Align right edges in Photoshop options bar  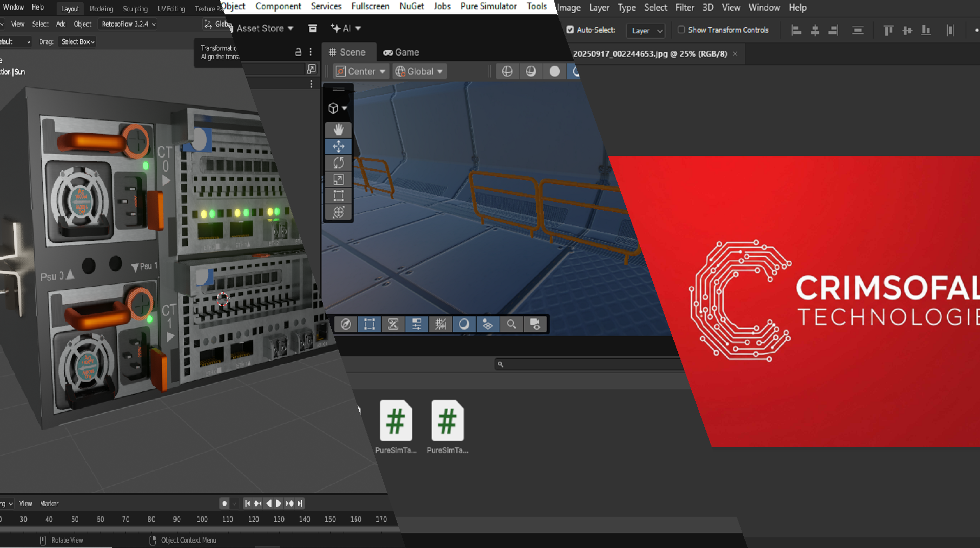click(x=833, y=30)
